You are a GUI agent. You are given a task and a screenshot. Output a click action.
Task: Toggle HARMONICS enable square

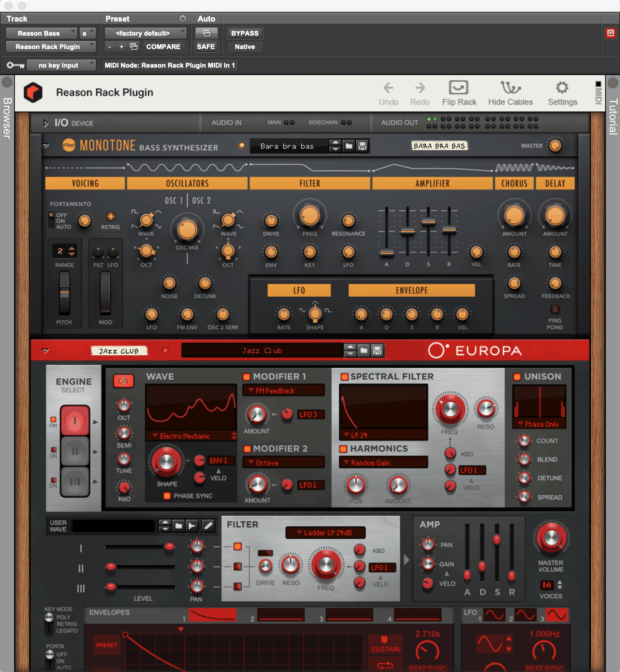(x=343, y=449)
